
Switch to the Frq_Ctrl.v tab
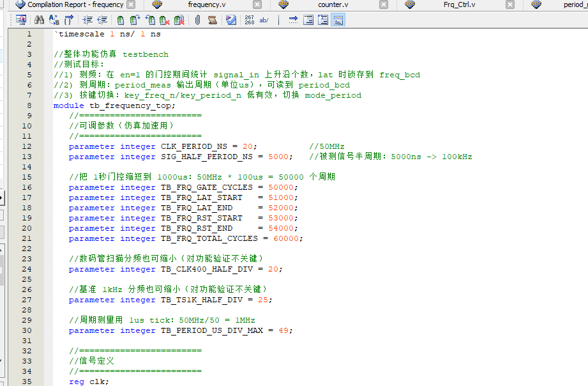coord(460,5)
